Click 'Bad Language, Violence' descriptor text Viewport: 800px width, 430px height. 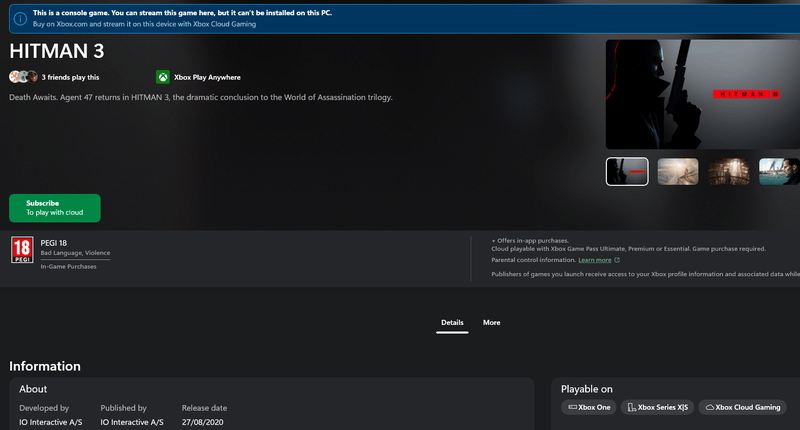click(x=75, y=253)
